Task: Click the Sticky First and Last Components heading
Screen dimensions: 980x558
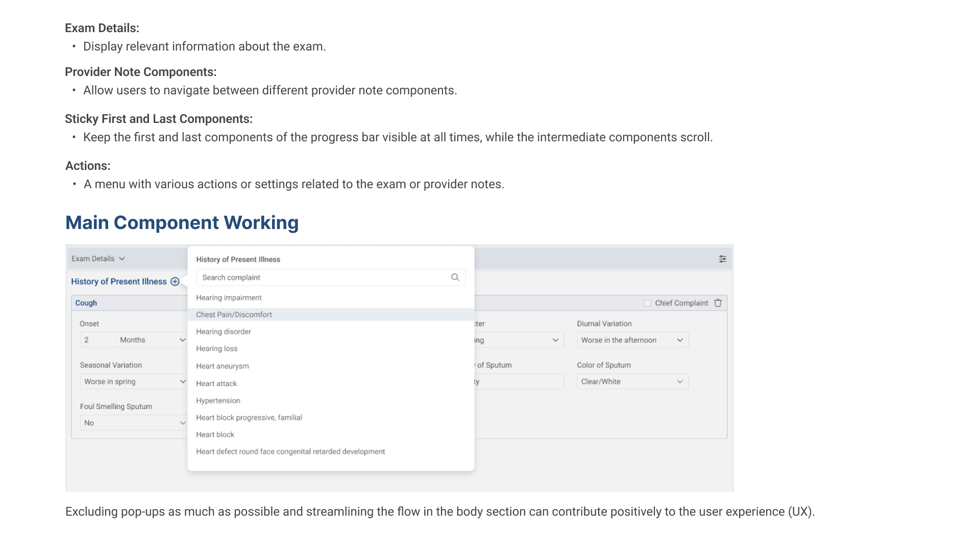Action: [x=159, y=119]
